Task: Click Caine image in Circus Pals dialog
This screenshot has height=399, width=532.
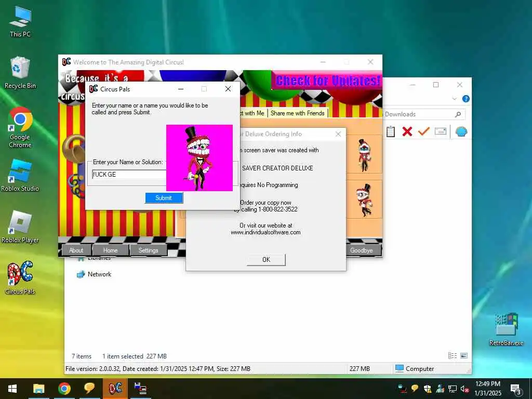Action: click(x=199, y=158)
